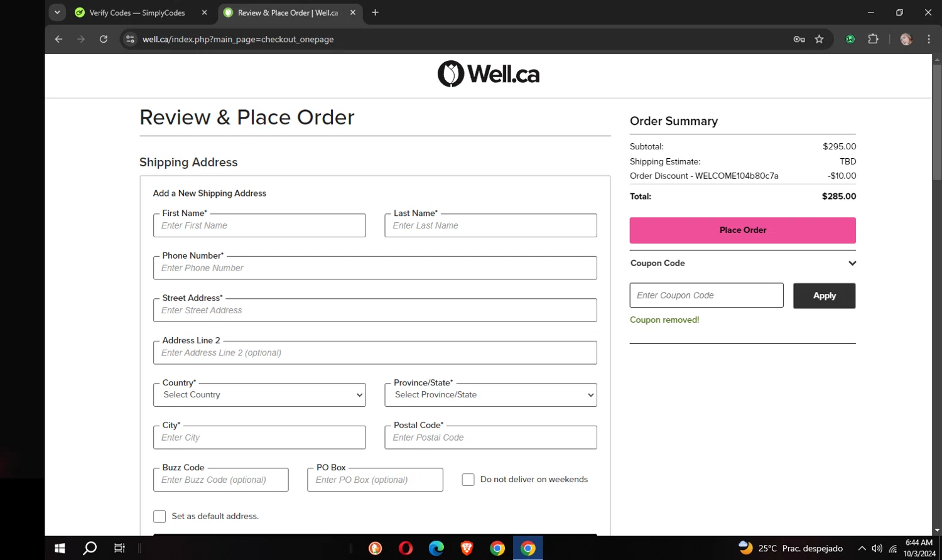Click Apply coupon button

[824, 296]
